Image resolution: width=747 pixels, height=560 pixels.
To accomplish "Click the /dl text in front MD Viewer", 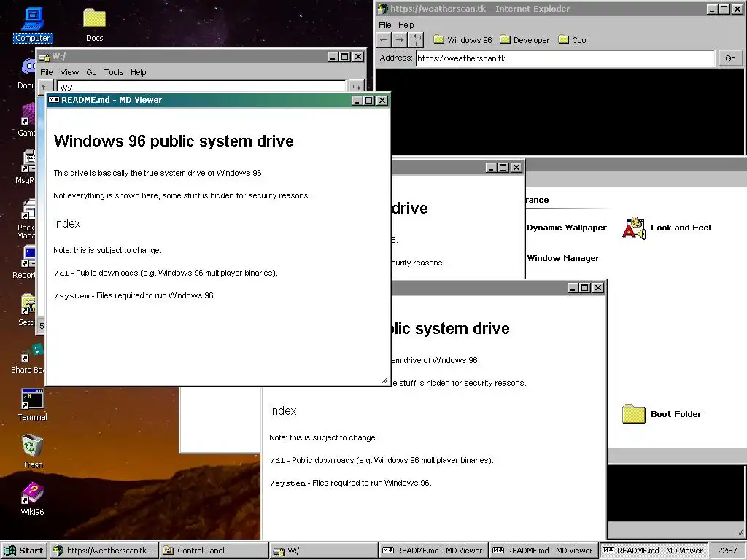I will 62,273.
